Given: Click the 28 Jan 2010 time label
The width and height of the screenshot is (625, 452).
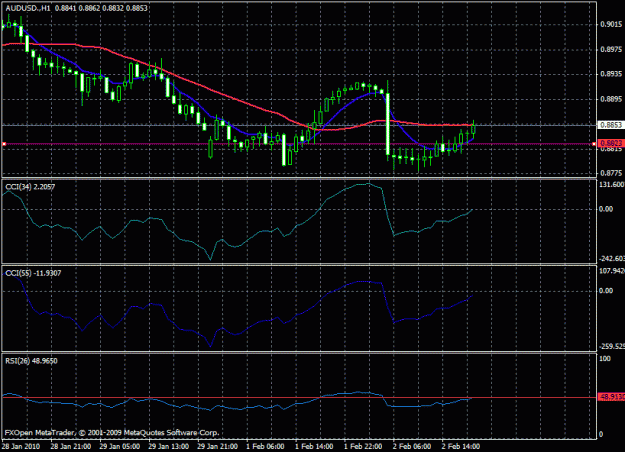Looking at the screenshot, I should pyautogui.click(x=21, y=446).
